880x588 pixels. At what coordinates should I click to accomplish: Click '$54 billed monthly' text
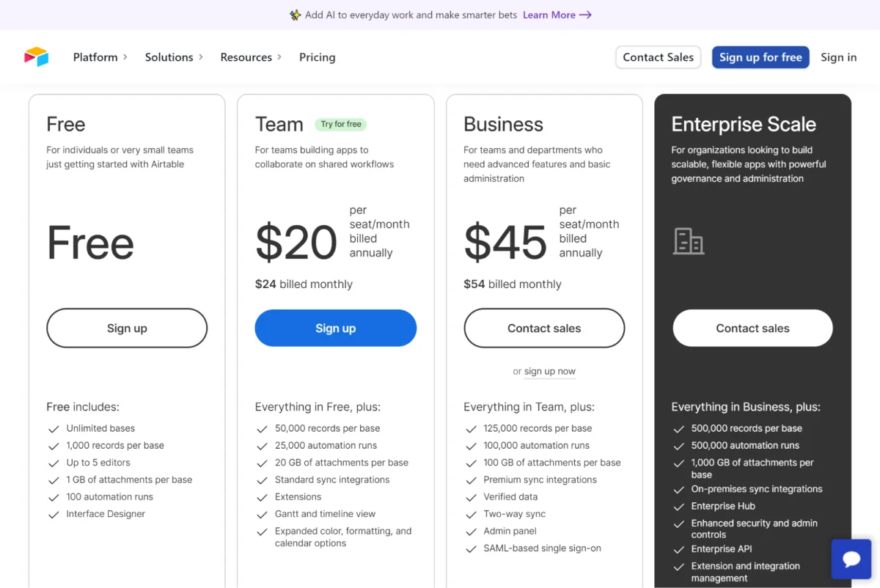[x=513, y=284]
